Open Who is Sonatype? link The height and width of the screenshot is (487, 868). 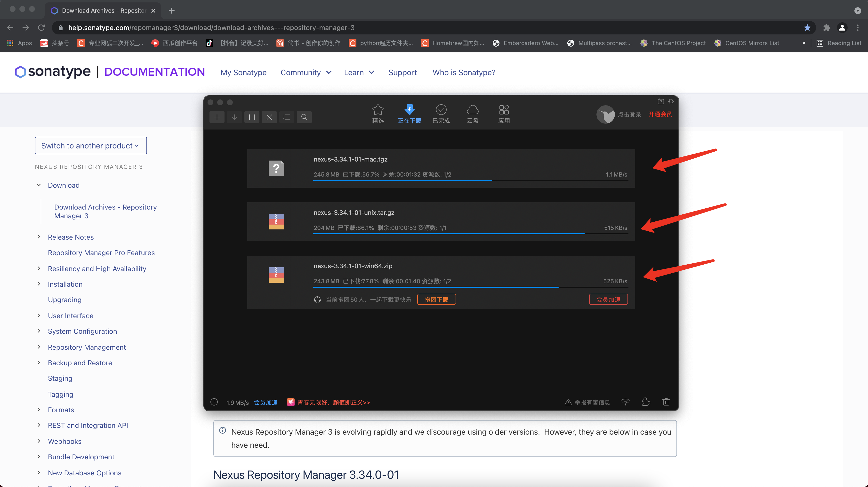(464, 73)
